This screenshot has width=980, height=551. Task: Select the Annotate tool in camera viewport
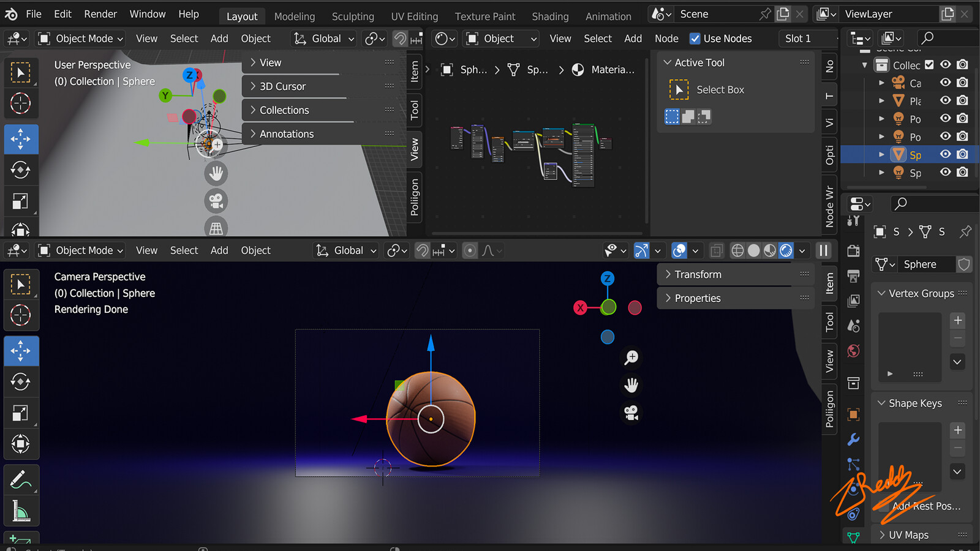point(21,479)
